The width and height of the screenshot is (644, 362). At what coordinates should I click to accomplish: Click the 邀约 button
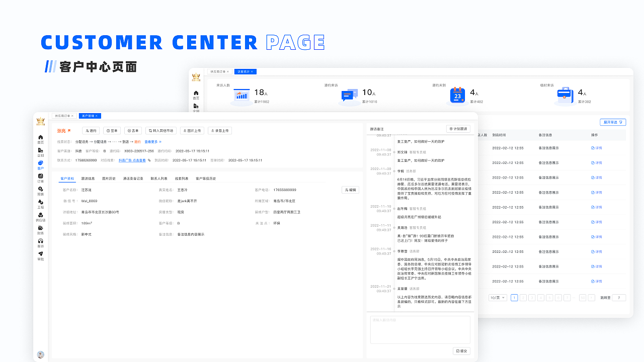pyautogui.click(x=91, y=131)
